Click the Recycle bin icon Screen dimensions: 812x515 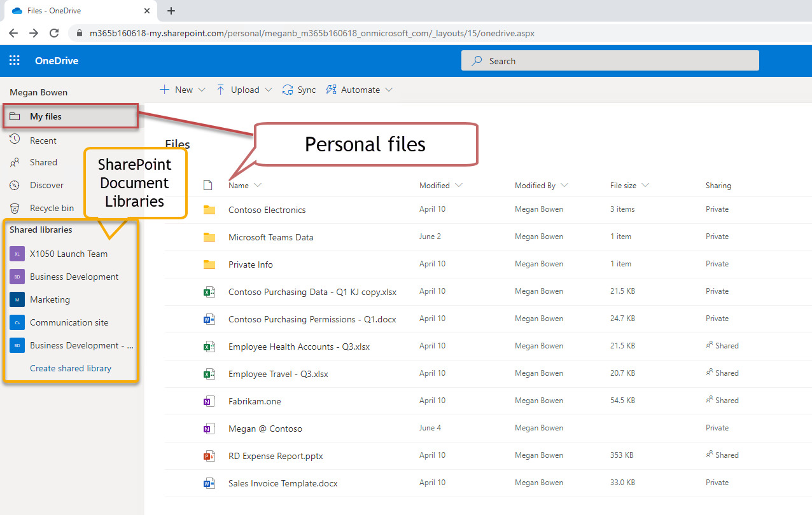click(x=15, y=208)
